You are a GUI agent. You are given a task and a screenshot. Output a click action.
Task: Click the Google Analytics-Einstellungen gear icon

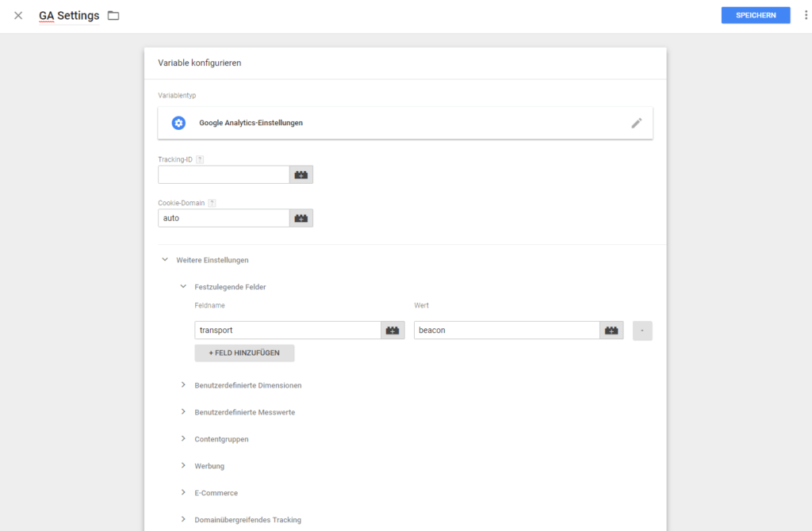[178, 123]
